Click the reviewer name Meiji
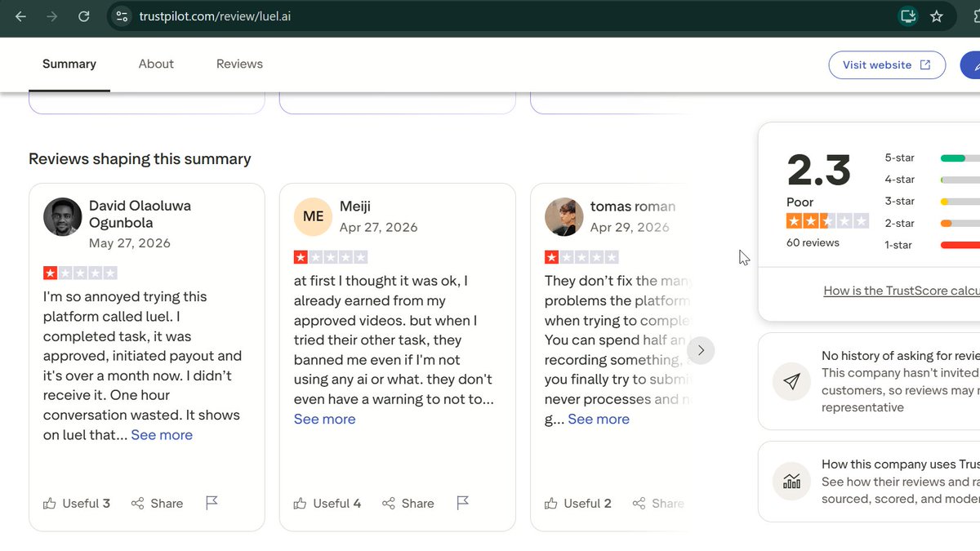 355,207
